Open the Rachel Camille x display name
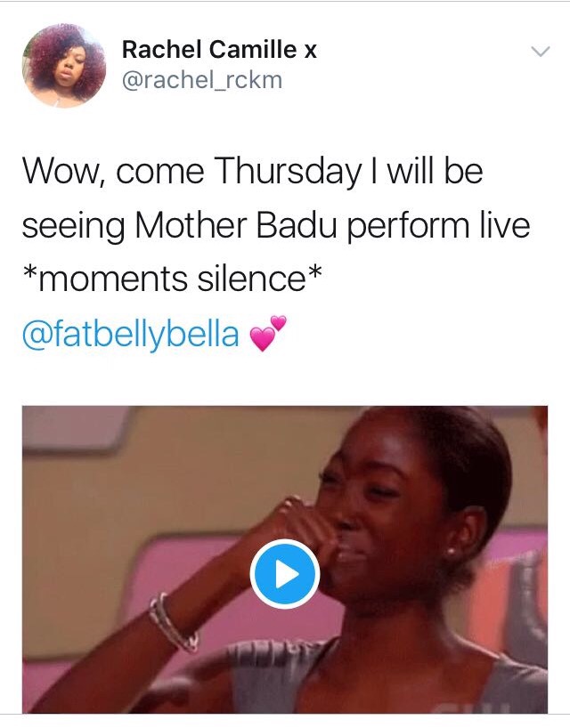Image resolution: width=570 pixels, height=728 pixels. 219,51
